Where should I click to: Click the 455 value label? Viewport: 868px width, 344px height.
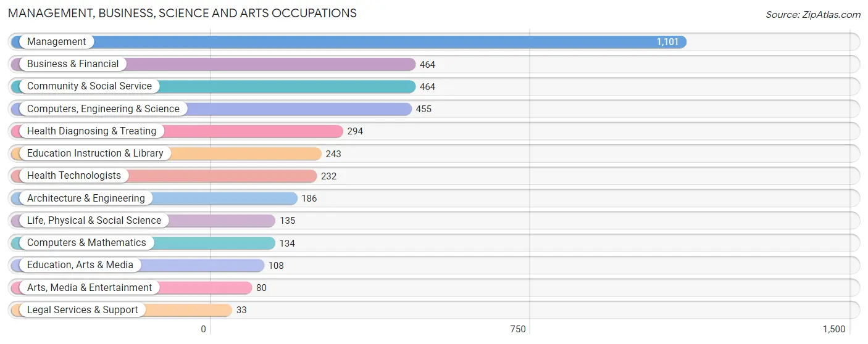point(424,109)
